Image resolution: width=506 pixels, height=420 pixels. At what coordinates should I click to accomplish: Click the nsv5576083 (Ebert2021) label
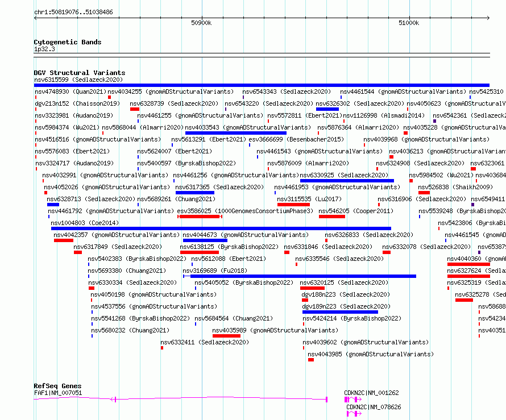(x=72, y=151)
